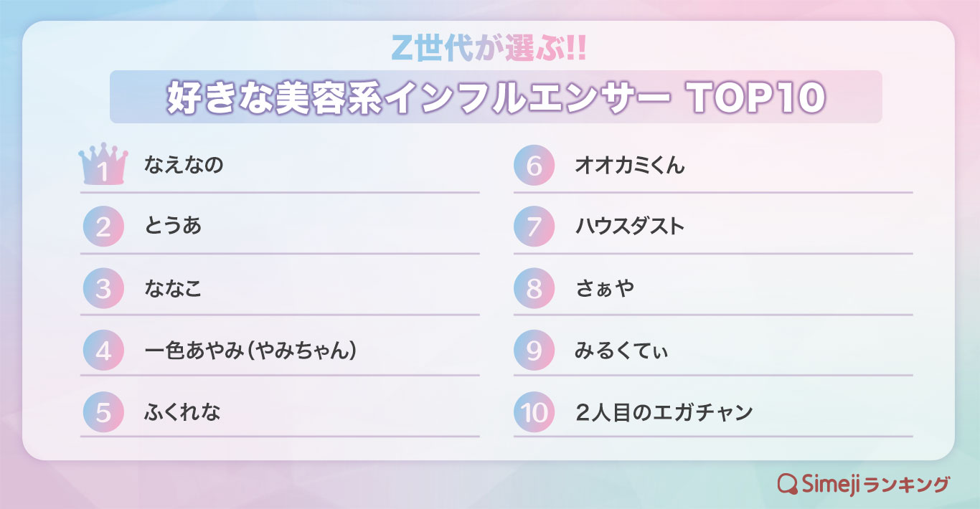Click the ハウスダスト entry text
This screenshot has height=509, width=980.
click(630, 227)
